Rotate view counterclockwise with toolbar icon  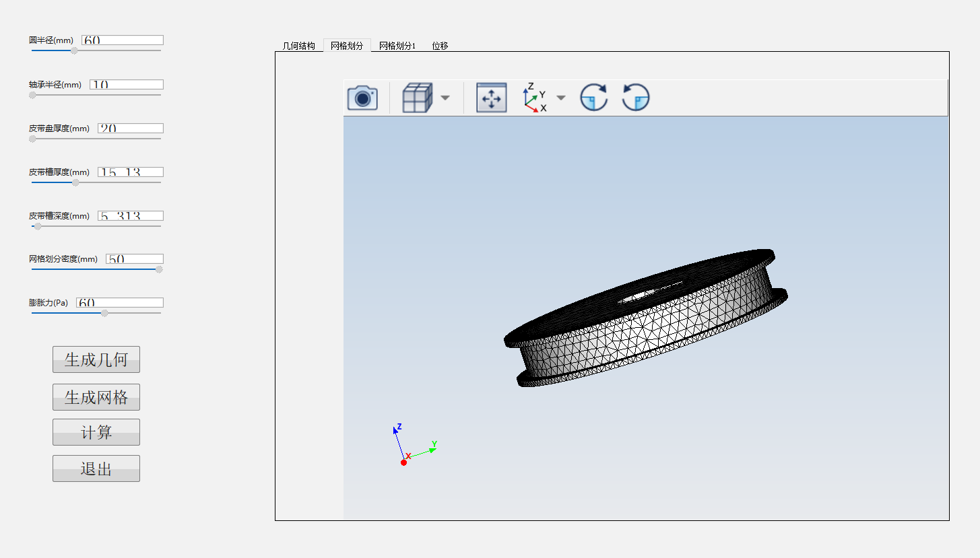pos(635,98)
